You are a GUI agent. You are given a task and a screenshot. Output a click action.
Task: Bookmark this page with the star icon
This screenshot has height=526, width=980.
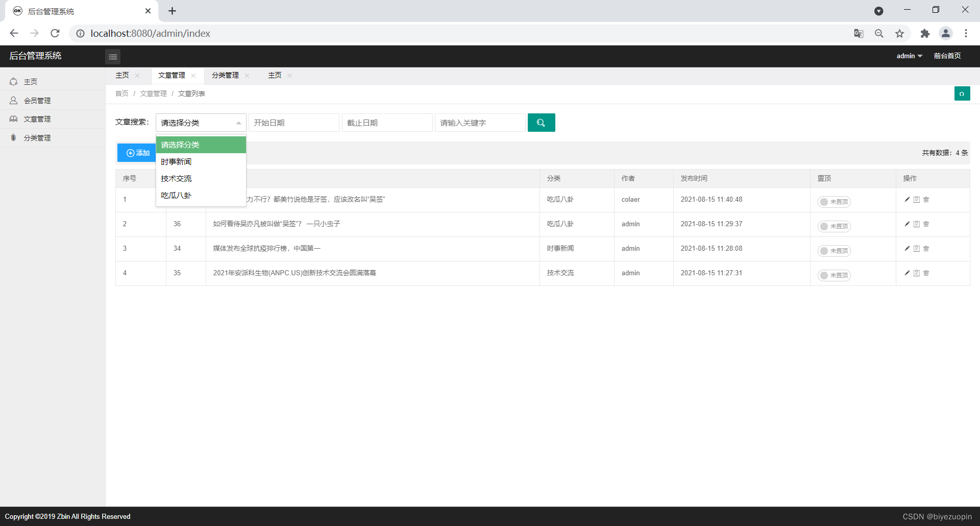[899, 33]
